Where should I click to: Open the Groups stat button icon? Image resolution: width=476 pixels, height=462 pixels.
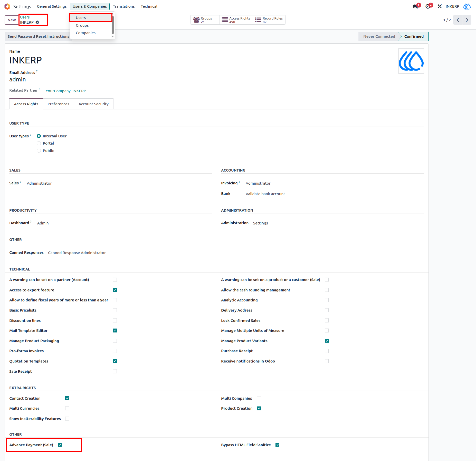(x=196, y=20)
